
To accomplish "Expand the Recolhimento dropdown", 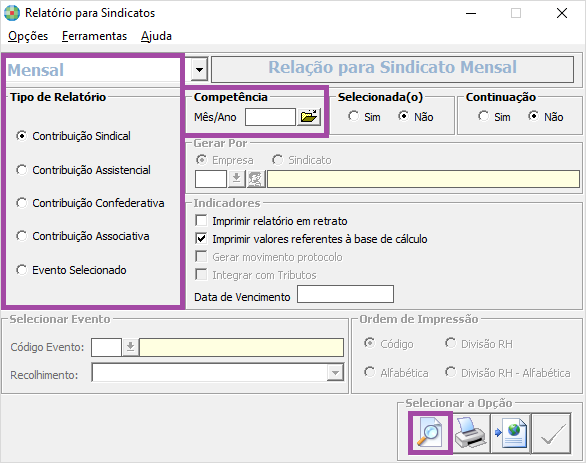I will 335,373.
